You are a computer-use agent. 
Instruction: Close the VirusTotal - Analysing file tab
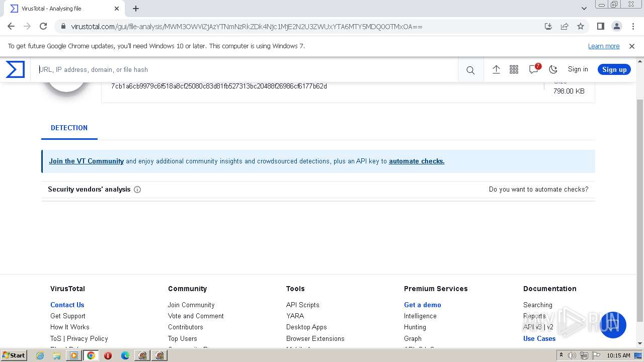[117, 9]
